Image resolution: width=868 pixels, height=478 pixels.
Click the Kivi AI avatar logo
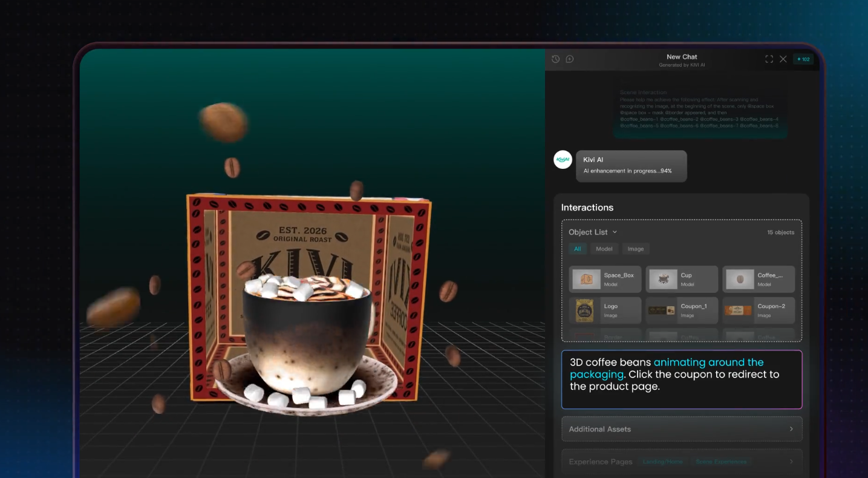click(x=563, y=159)
